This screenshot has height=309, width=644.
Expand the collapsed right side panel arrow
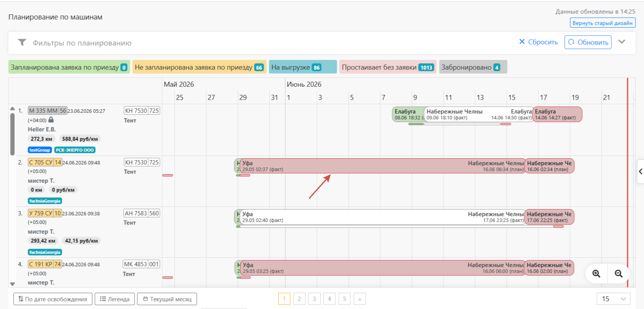pyautogui.click(x=640, y=171)
